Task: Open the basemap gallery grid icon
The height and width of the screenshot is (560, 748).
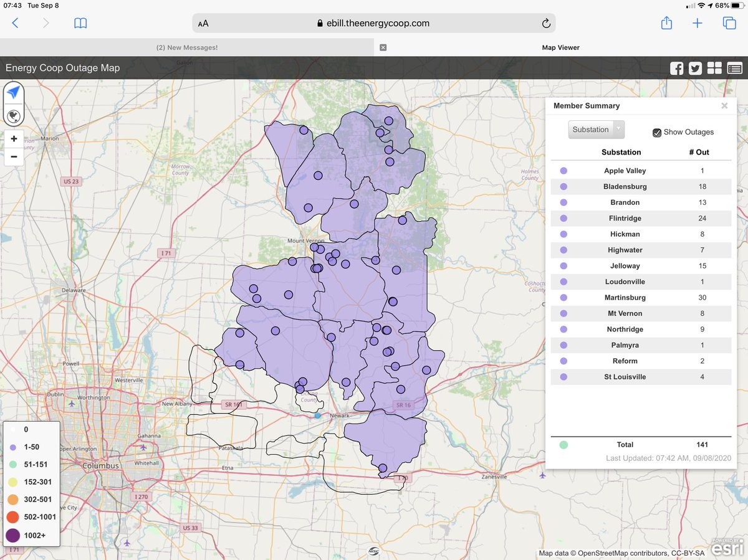Action: coord(714,69)
